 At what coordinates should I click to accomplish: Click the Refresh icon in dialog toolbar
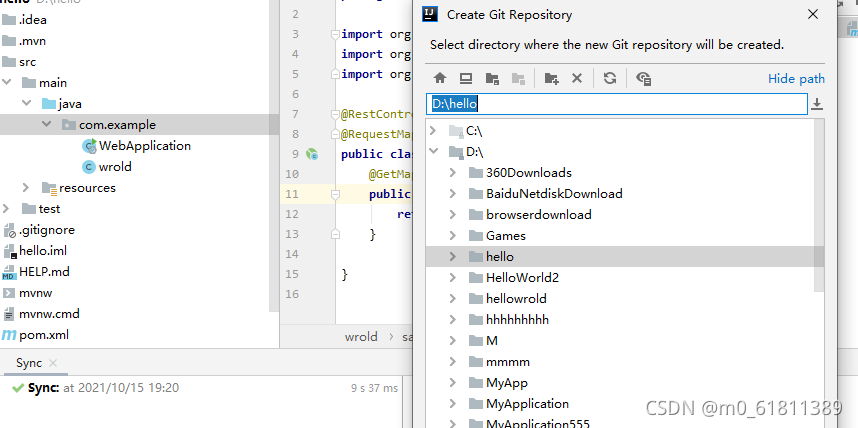click(610, 78)
